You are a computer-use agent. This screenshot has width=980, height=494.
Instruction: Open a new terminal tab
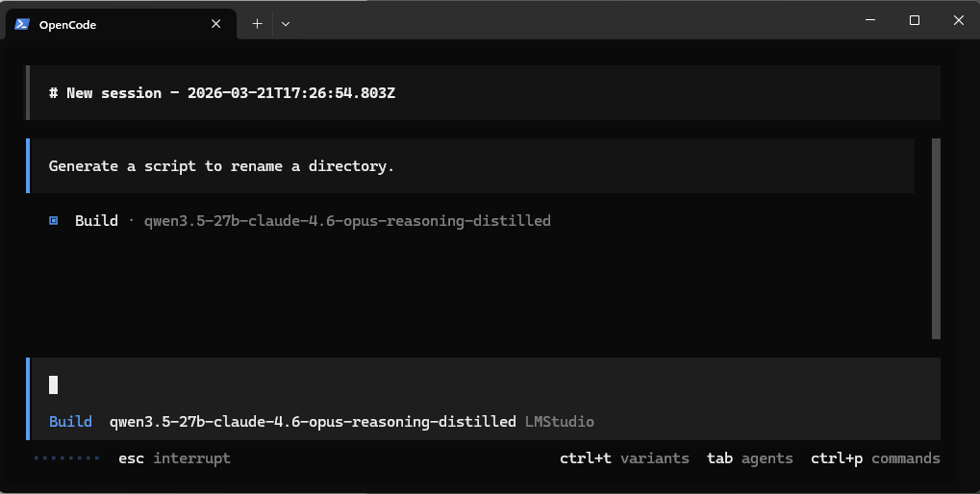click(257, 24)
